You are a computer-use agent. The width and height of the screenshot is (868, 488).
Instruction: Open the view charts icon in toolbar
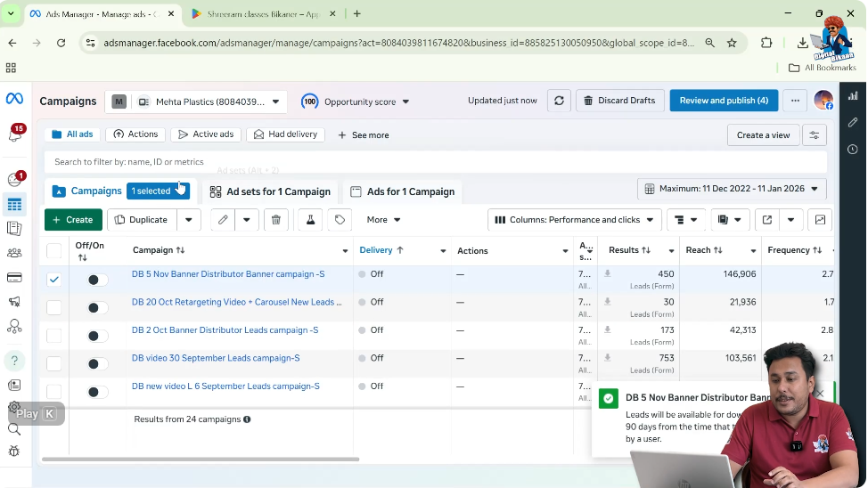click(x=820, y=220)
